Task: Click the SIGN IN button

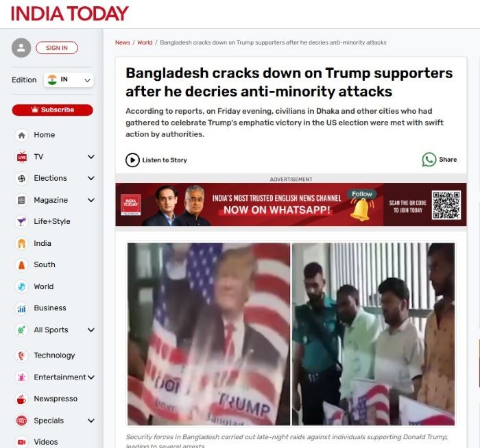Action: click(x=57, y=48)
